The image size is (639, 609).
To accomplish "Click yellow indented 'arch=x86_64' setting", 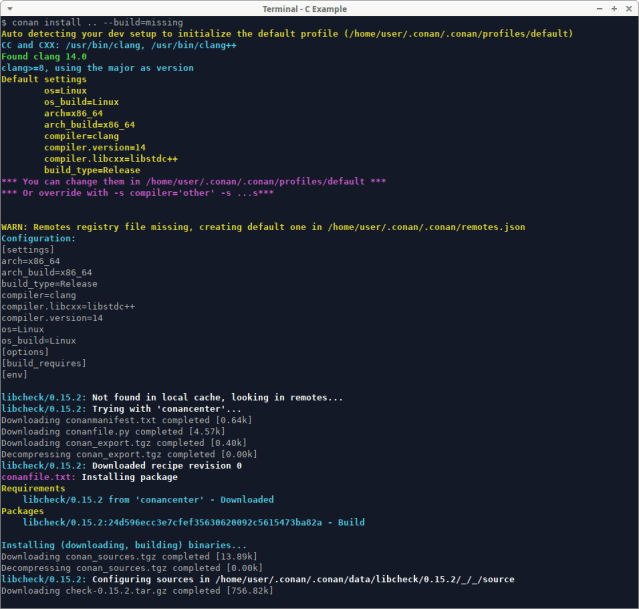I will pyautogui.click(x=73, y=113).
